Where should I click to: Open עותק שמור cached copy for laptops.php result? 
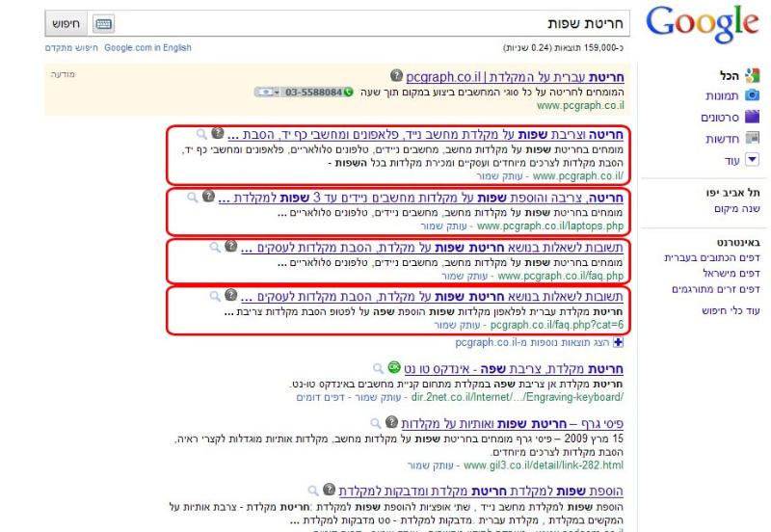coord(443,226)
